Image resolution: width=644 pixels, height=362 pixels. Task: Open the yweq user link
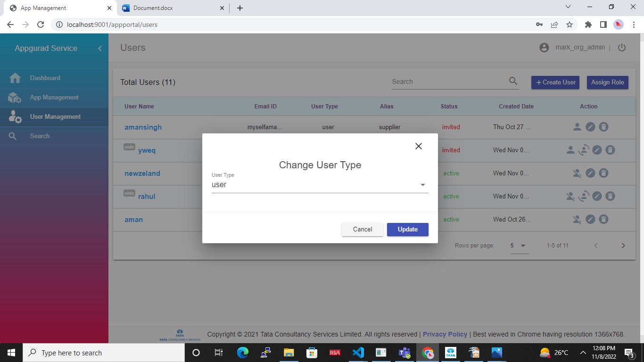(x=147, y=150)
